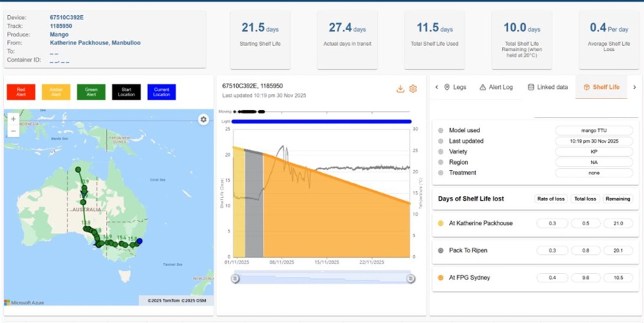
Task: Click the blue Light status bar
Action: 321,122
